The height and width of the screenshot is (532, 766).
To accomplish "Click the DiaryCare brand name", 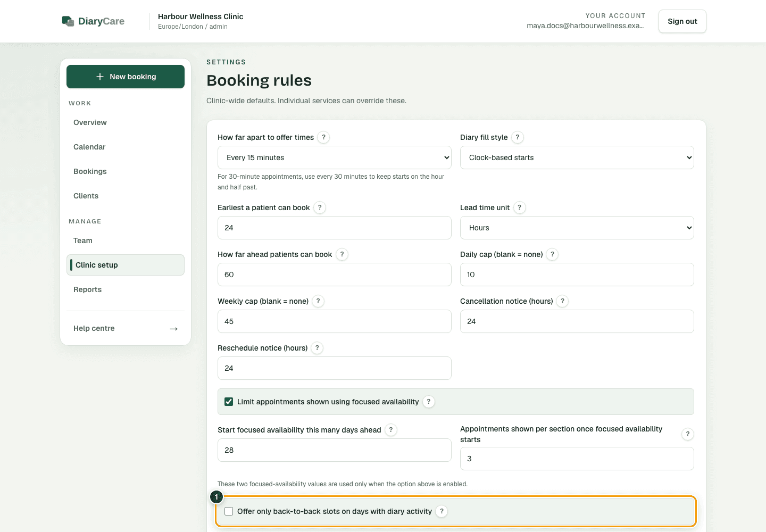I will [x=101, y=21].
